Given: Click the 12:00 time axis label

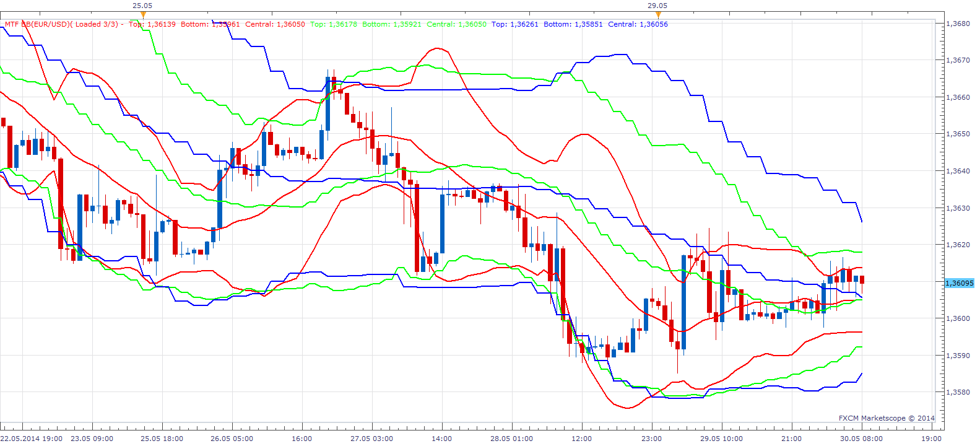Looking at the screenshot, I should pyautogui.click(x=582, y=439).
